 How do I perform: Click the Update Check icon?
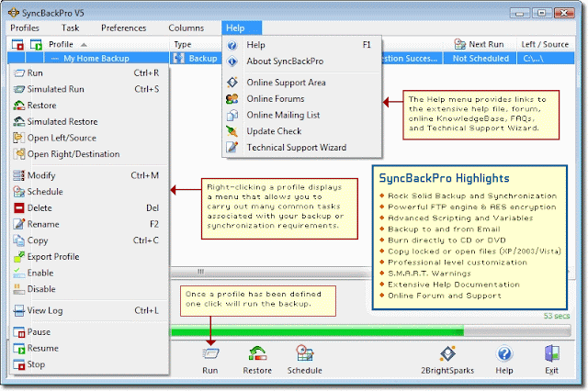pyautogui.click(x=232, y=131)
